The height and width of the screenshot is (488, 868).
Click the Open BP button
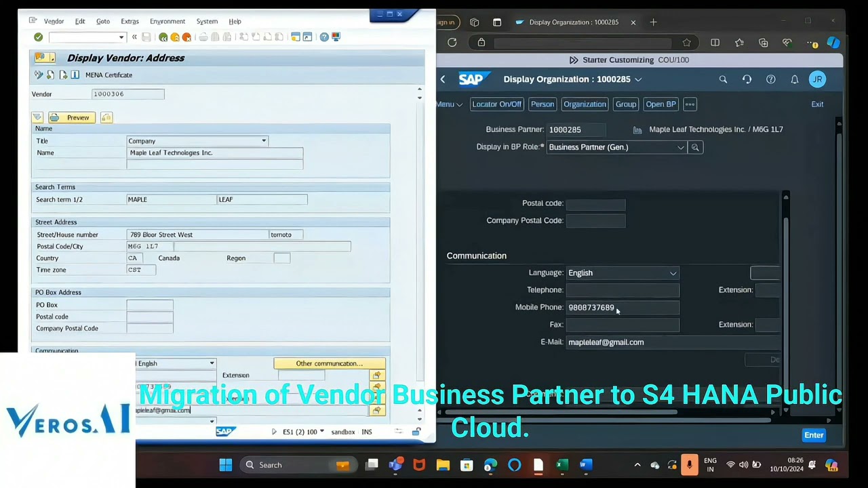coord(660,104)
